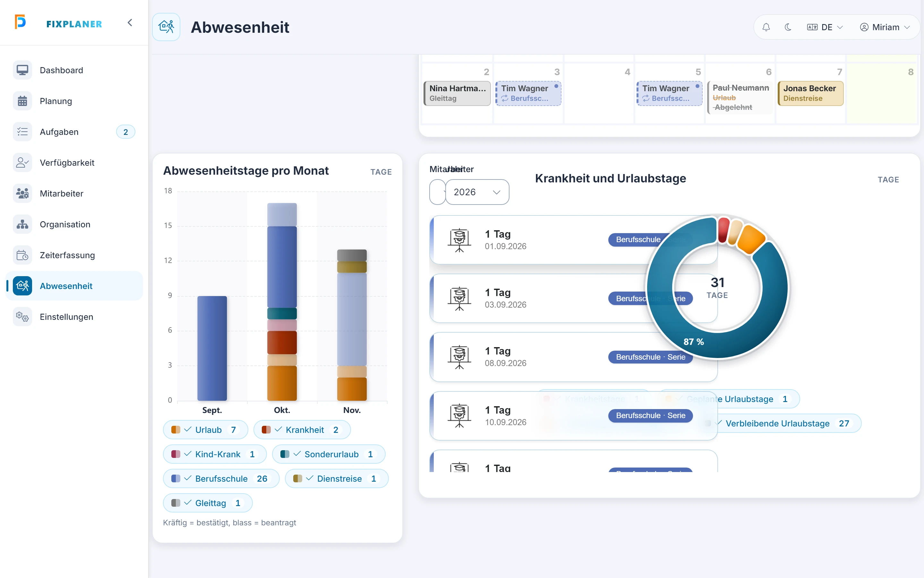Click the Fixplaner logo icon

click(x=20, y=22)
